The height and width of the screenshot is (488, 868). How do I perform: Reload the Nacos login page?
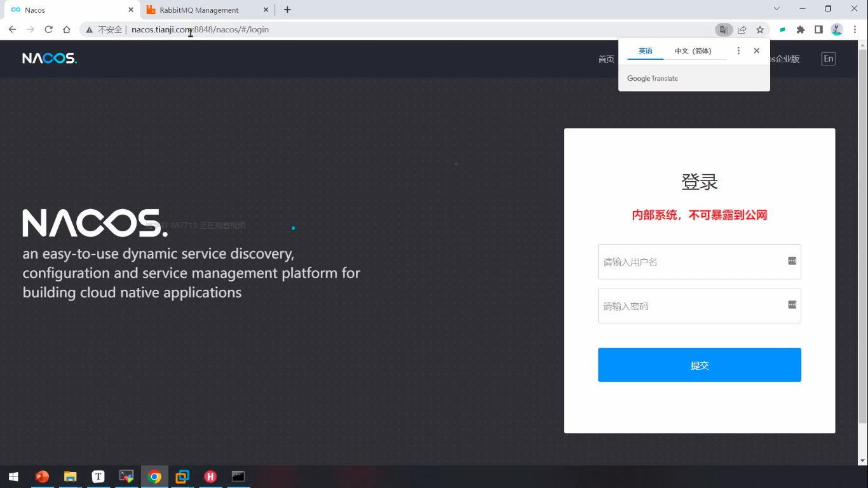pyautogui.click(x=48, y=29)
